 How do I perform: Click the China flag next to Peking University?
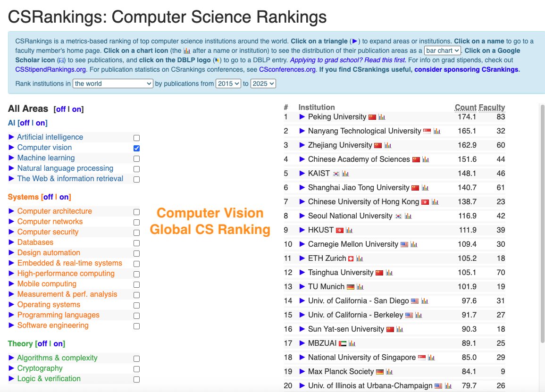point(372,117)
